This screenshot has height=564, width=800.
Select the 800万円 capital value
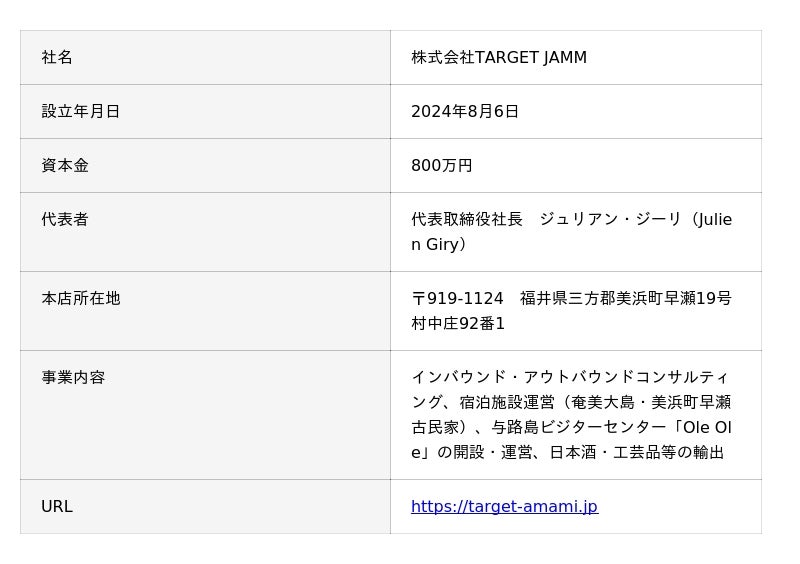(442, 166)
